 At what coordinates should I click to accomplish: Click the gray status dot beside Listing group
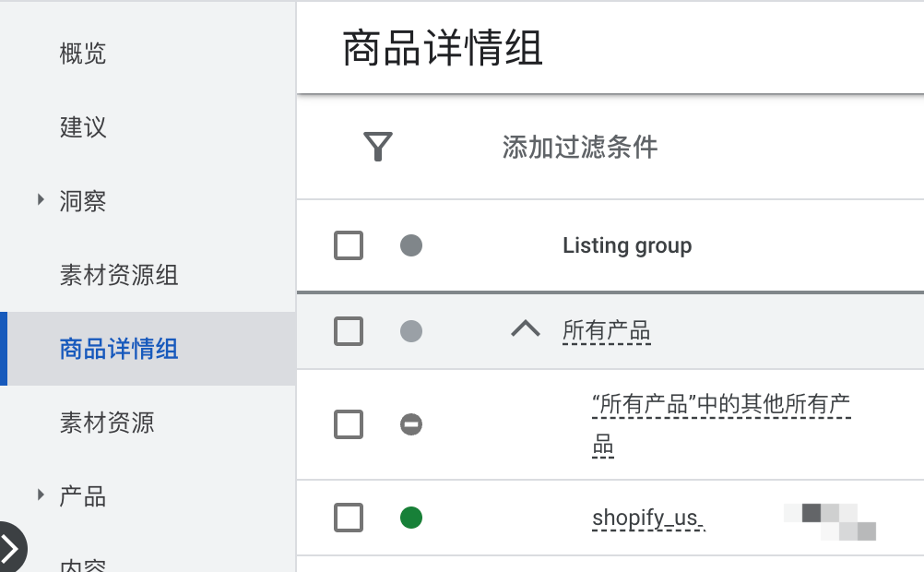coord(411,245)
